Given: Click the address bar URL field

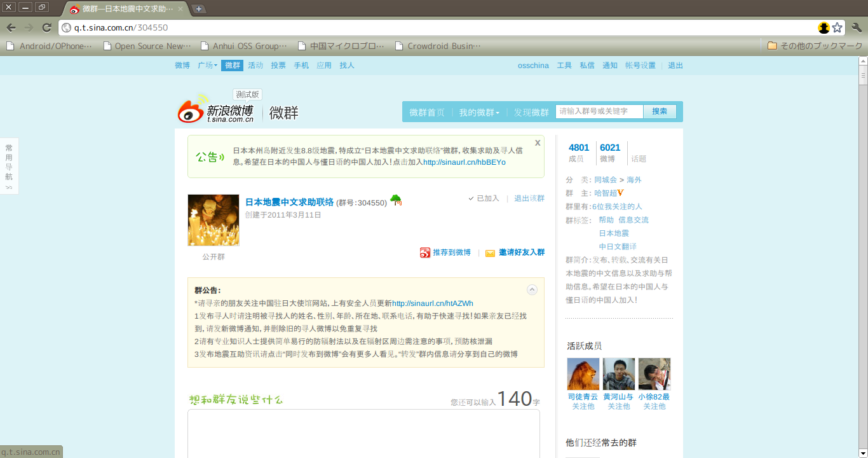Looking at the screenshot, I should (x=438, y=27).
